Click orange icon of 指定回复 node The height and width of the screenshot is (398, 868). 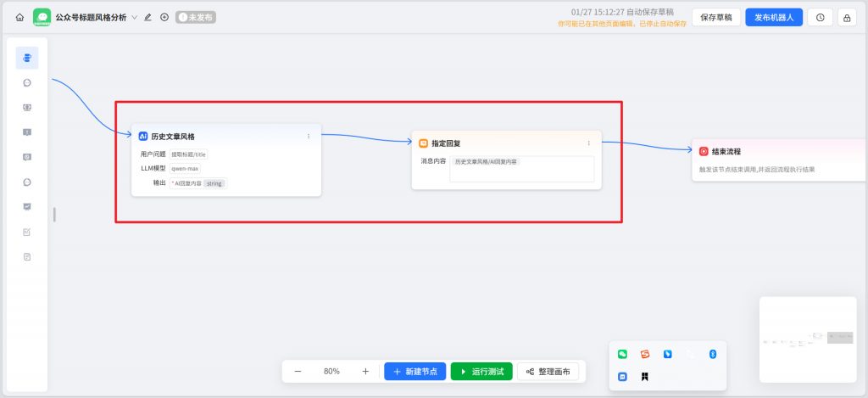(x=424, y=143)
